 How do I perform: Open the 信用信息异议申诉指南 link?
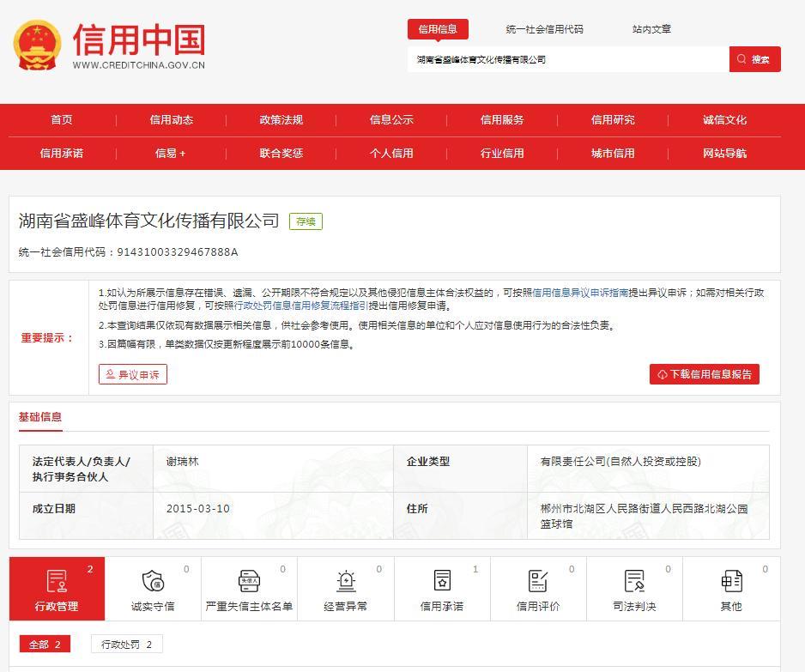(x=580, y=293)
